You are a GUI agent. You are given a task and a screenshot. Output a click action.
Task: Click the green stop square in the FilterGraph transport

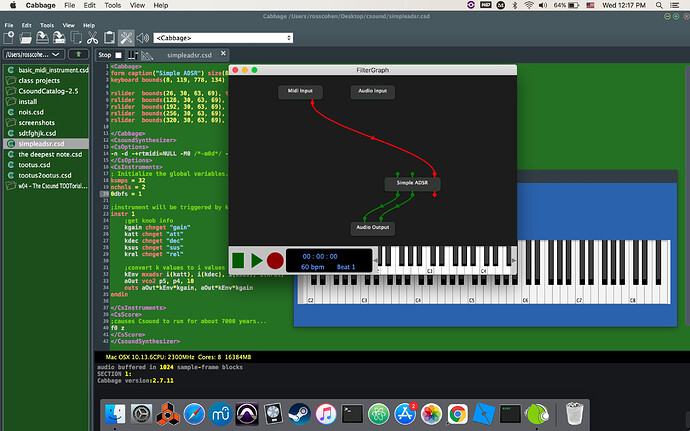(x=238, y=260)
